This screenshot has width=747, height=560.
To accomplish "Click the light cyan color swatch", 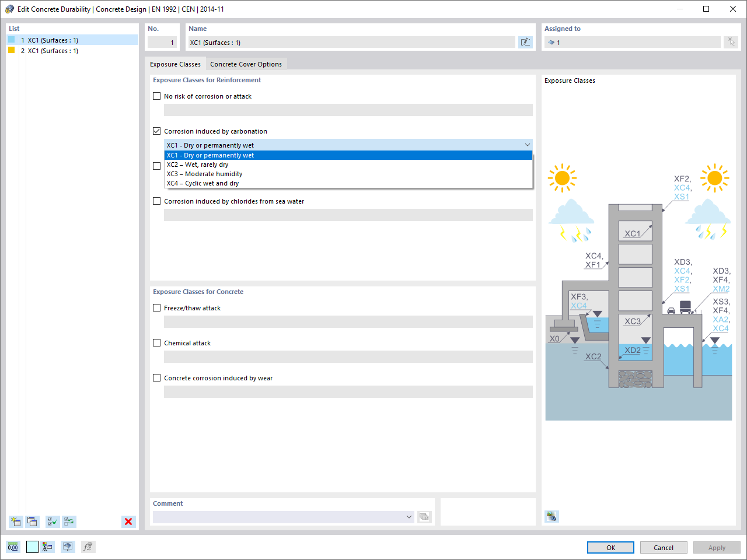I will point(32,547).
